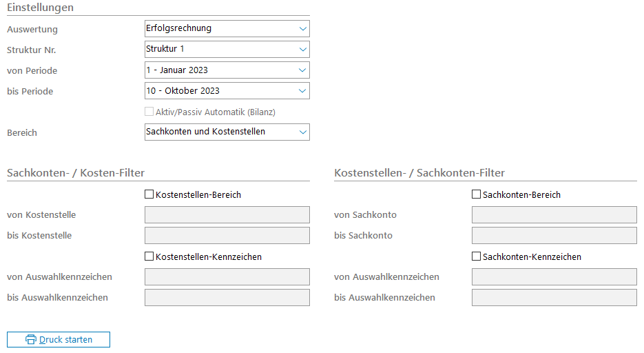Tick the Kostenstellen-Kennzeichen checkbox
Screen dimensions: 644x353
[x=149, y=256]
